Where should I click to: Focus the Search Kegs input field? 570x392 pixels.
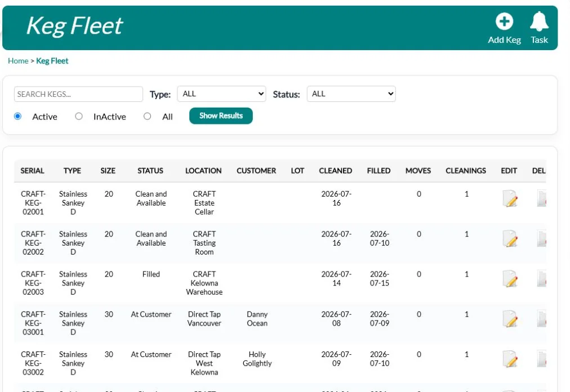pos(78,94)
